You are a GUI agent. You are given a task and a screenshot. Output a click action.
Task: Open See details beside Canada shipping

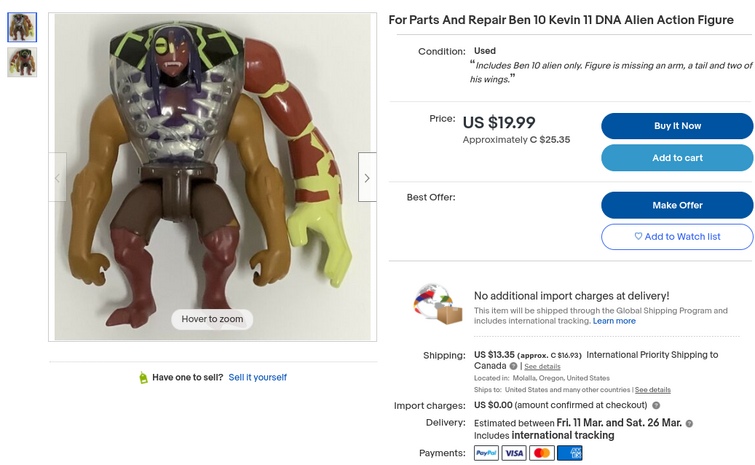[x=542, y=367]
